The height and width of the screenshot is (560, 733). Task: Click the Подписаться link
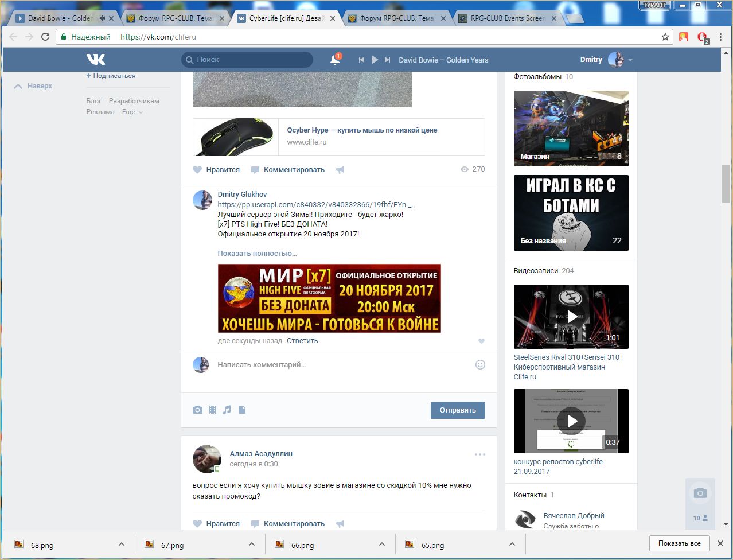tap(111, 76)
